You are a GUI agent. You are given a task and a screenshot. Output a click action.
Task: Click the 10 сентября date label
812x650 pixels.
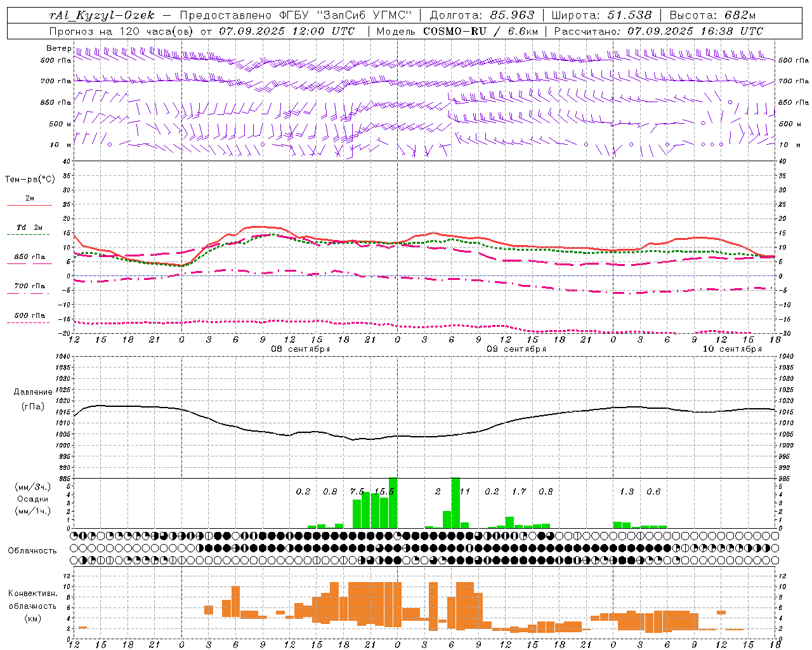pyautogui.click(x=732, y=349)
